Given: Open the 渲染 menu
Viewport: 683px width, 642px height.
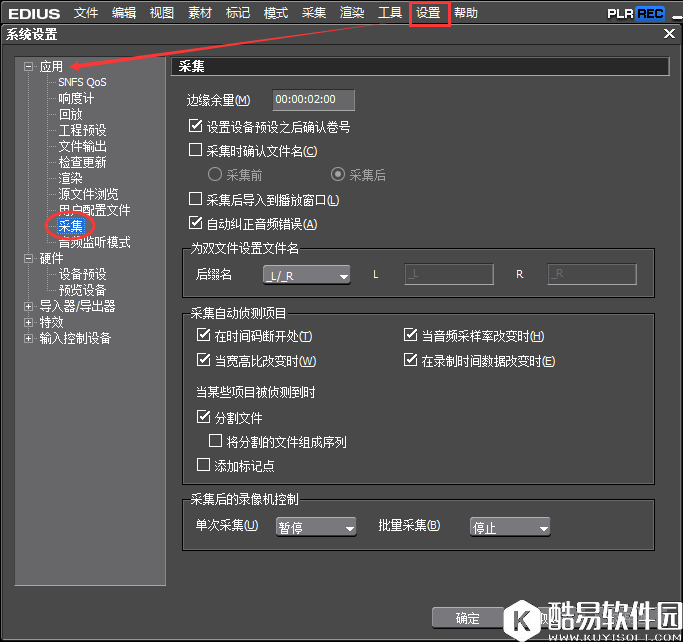Looking at the screenshot, I should click(x=352, y=13).
